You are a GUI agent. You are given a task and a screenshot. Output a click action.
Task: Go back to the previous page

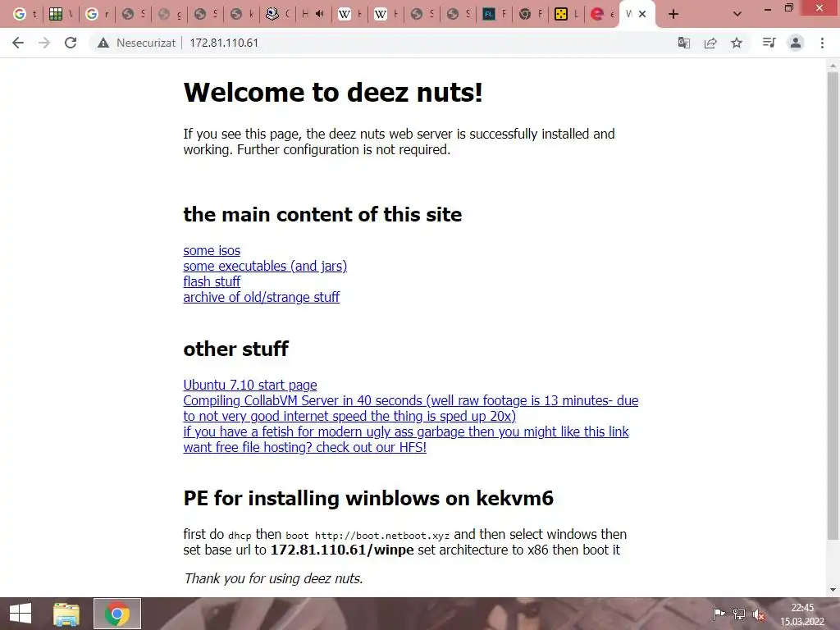pos(18,43)
